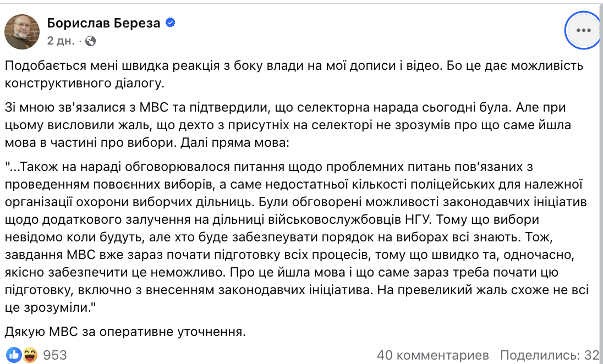Click the blue verified badge icon

coord(171,23)
